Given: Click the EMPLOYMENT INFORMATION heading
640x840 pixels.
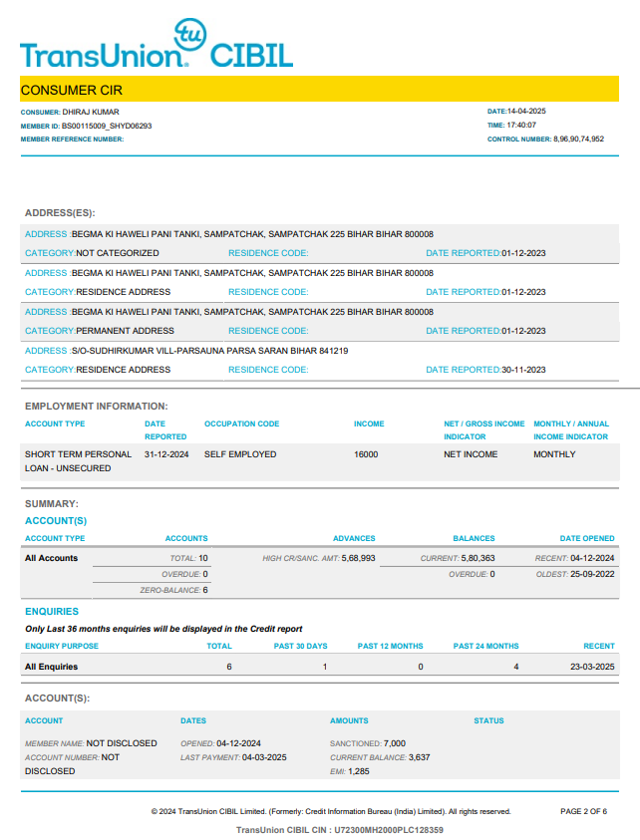Looking at the screenshot, I should [96, 407].
